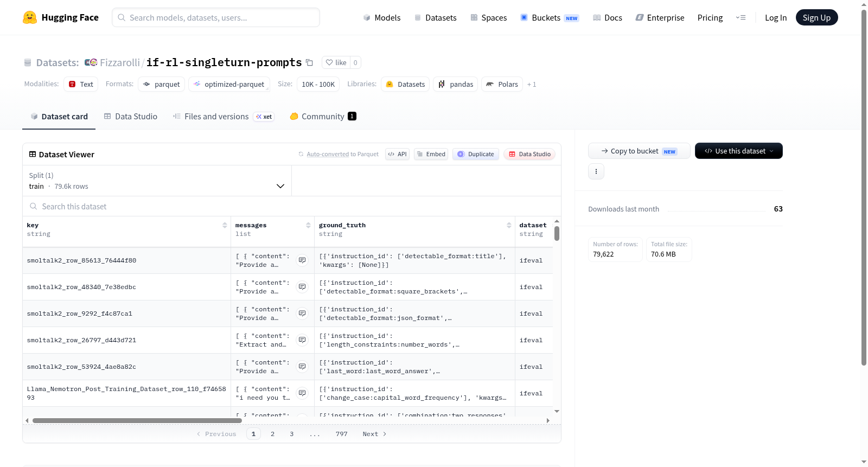Open the navigation overflow menu icon
The image size is (868, 467).
[741, 17]
